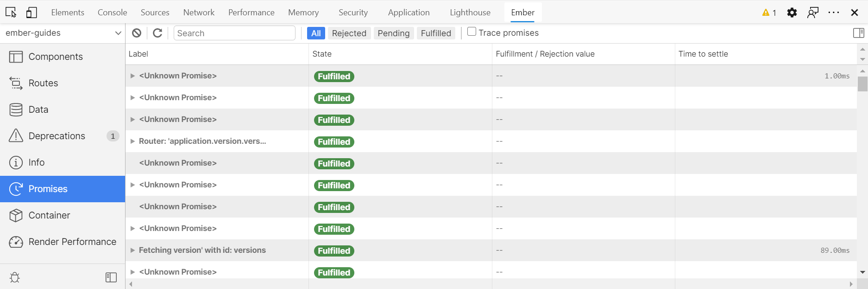Collapse the sidebar using the bottom panel icon
Viewport: 868px width, 289px height.
tap(111, 277)
